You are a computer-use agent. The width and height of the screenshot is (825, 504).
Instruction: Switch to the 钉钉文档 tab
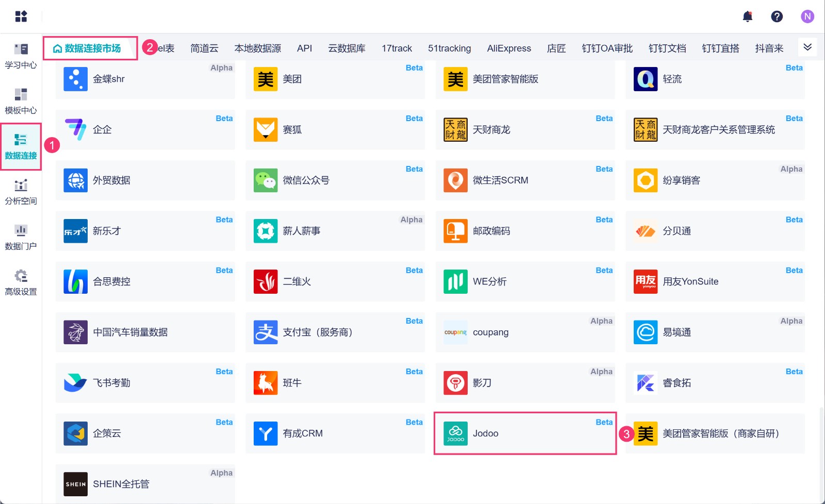[667, 48]
